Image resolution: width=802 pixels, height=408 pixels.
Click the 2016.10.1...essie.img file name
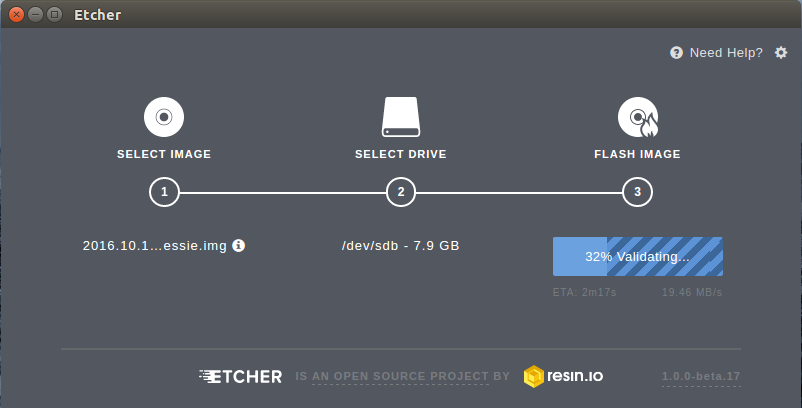(x=154, y=245)
